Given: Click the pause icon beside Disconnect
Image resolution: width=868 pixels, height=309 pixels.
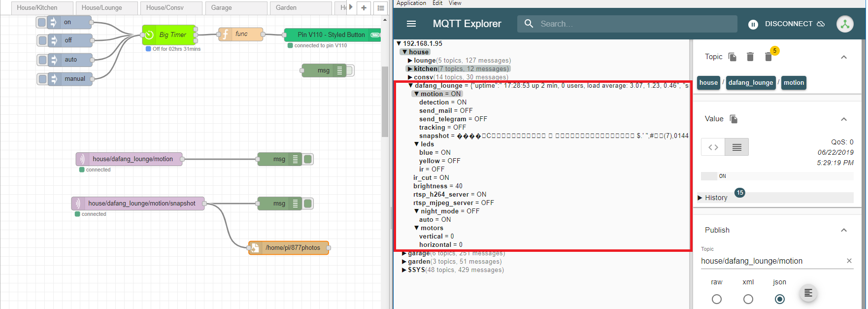Looking at the screenshot, I should [x=753, y=24].
